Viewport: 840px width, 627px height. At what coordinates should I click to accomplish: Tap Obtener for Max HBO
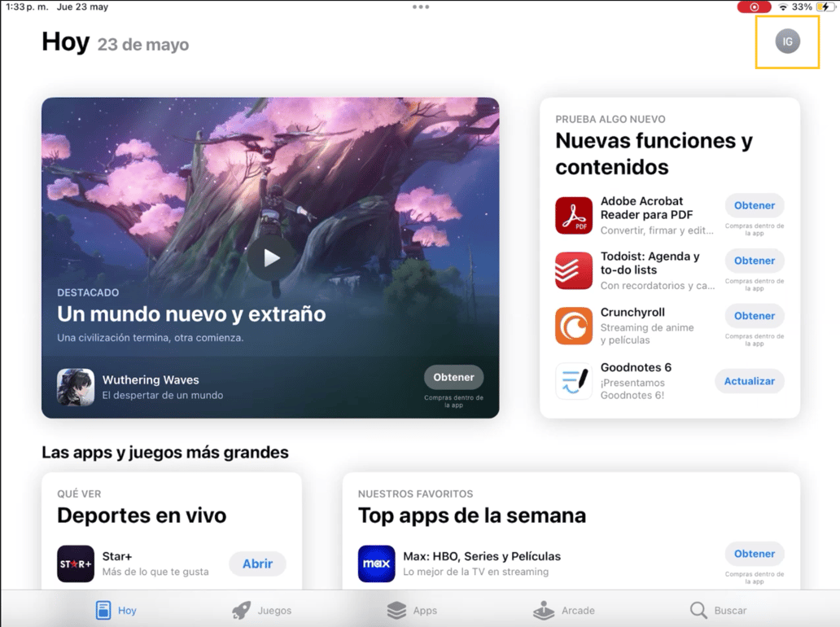pyautogui.click(x=754, y=554)
